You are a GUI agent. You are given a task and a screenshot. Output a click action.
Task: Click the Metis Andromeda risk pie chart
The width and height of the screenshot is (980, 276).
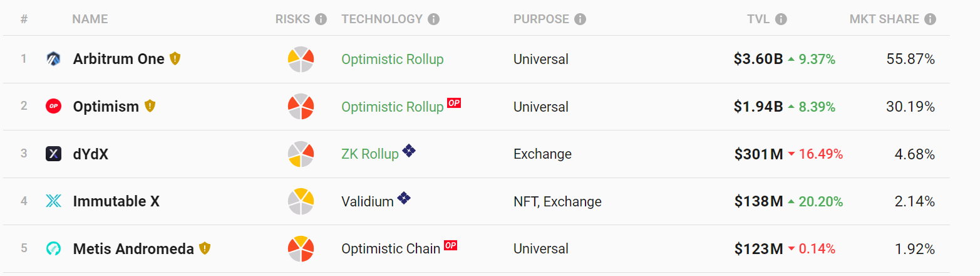pos(301,249)
